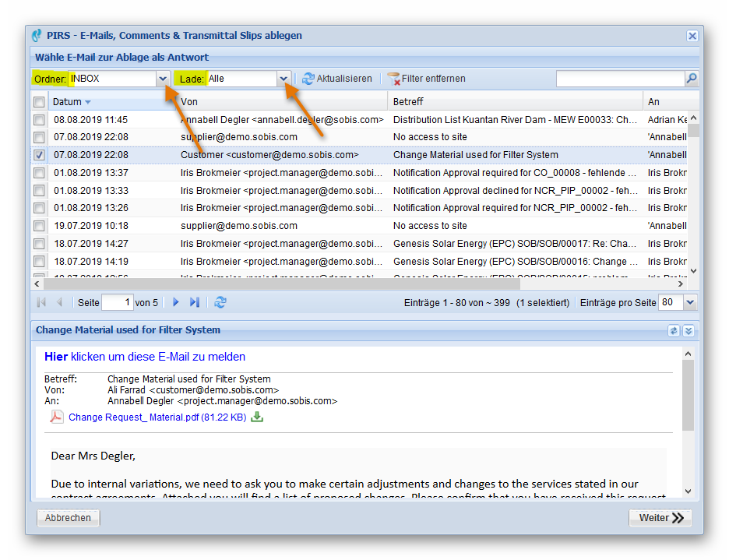
Task: Click the magnifier search icon
Action: (691, 78)
